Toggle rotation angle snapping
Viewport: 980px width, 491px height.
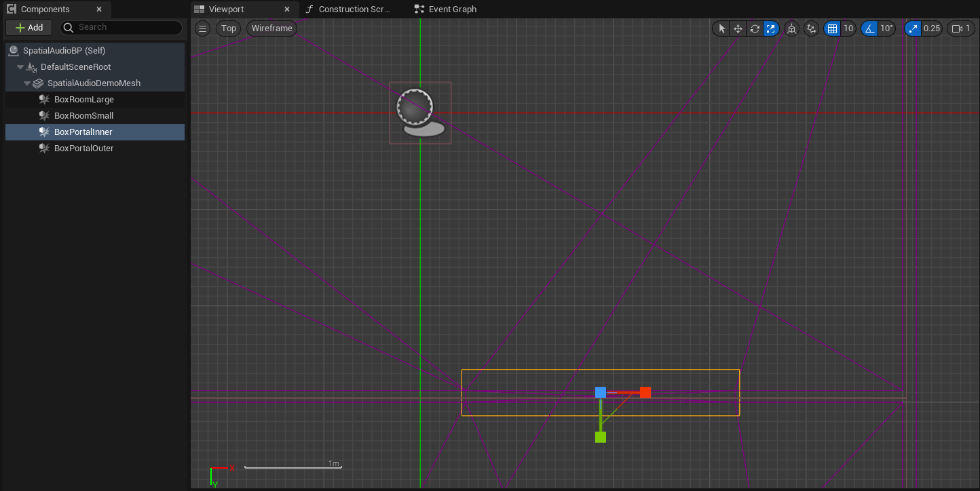click(x=869, y=28)
